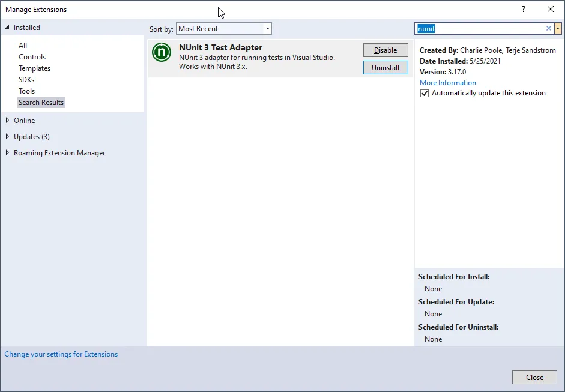Click the NUnit green logo icon
Image resolution: width=565 pixels, height=392 pixels.
click(x=162, y=52)
